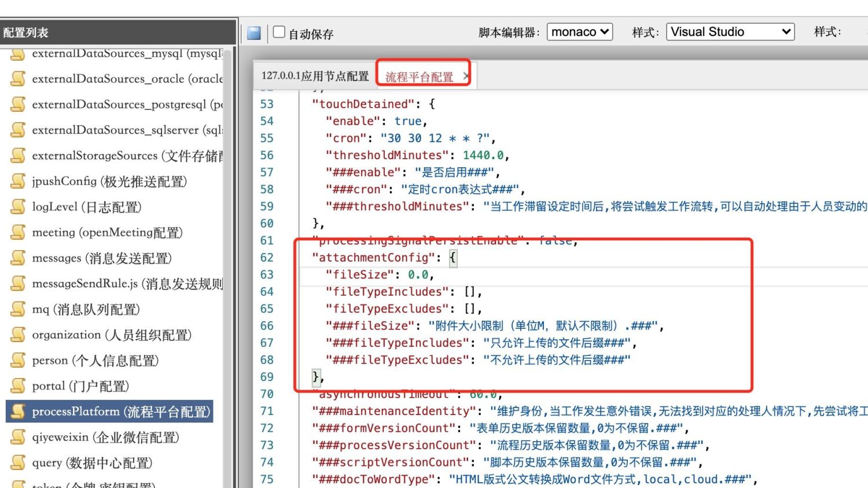
Task: Click line number 62 in editor gutter
Action: (x=267, y=258)
